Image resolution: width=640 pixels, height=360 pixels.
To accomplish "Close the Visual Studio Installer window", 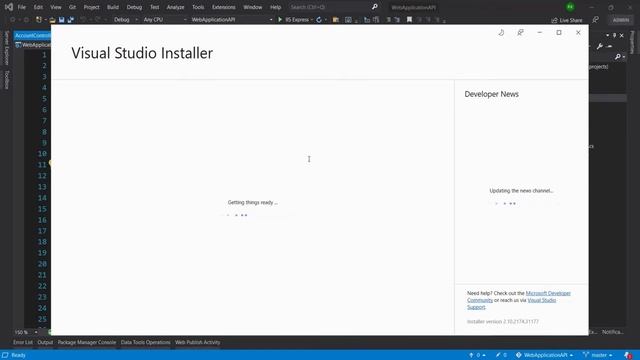I will 578,33.
